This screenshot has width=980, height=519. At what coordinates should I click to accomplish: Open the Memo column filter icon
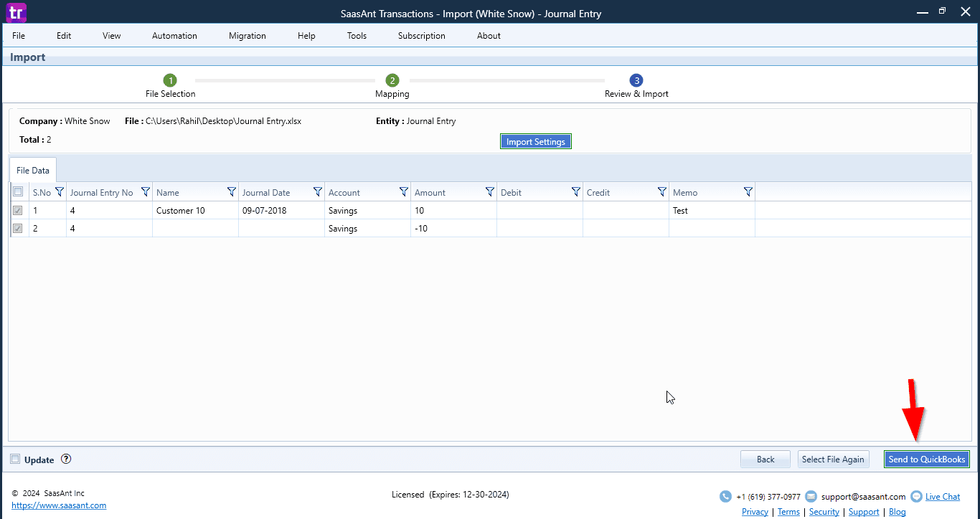748,192
